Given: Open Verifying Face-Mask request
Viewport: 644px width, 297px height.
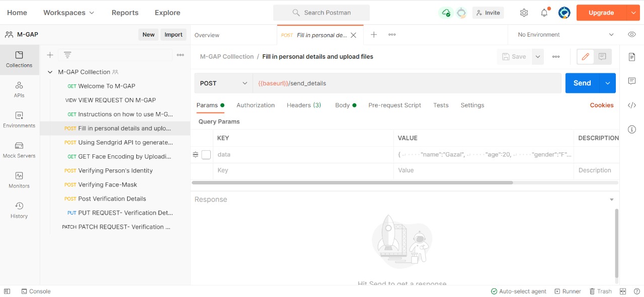Looking at the screenshot, I should (108, 184).
